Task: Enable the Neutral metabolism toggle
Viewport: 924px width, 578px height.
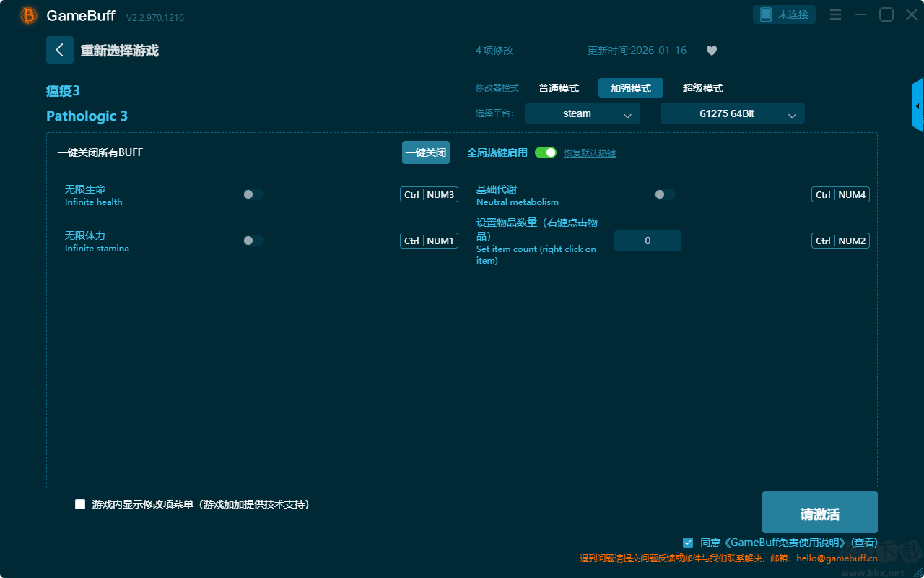Action: click(x=664, y=194)
